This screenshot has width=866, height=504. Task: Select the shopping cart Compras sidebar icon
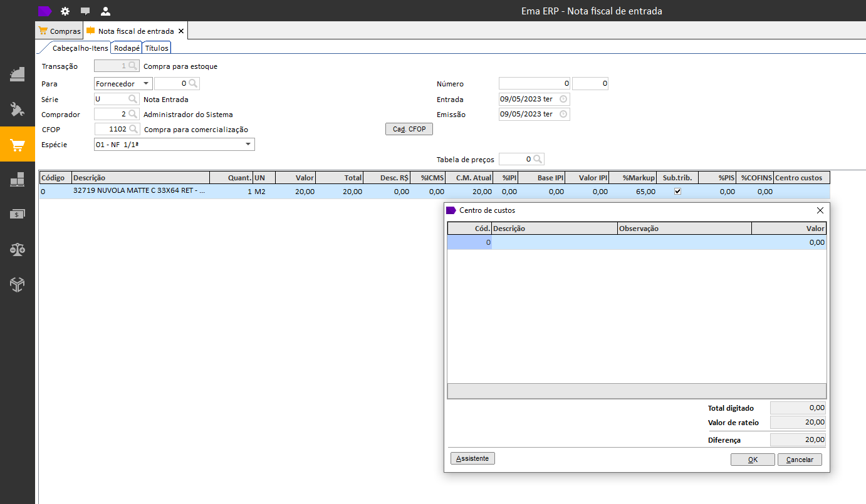pyautogui.click(x=18, y=145)
